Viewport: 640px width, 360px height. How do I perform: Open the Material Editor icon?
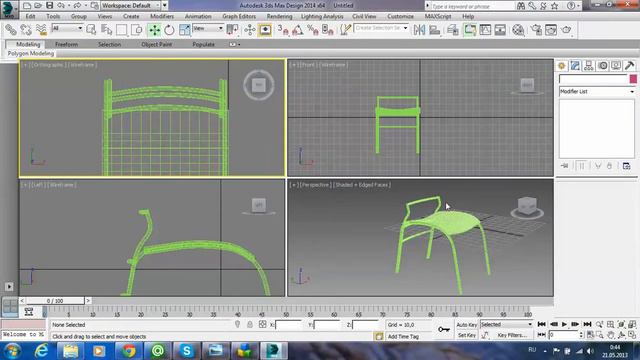(x=518, y=29)
